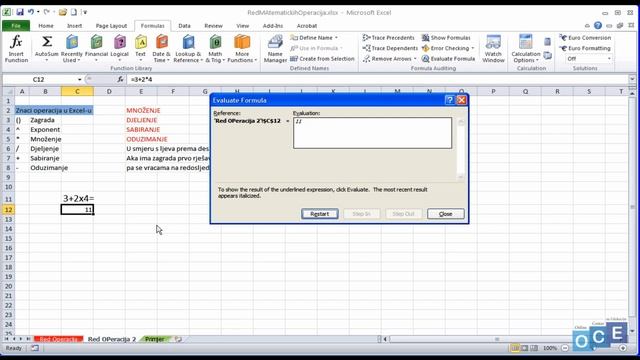Viewport: 640px width, 360px height.
Task: Open Financial functions library
Action: point(96,49)
